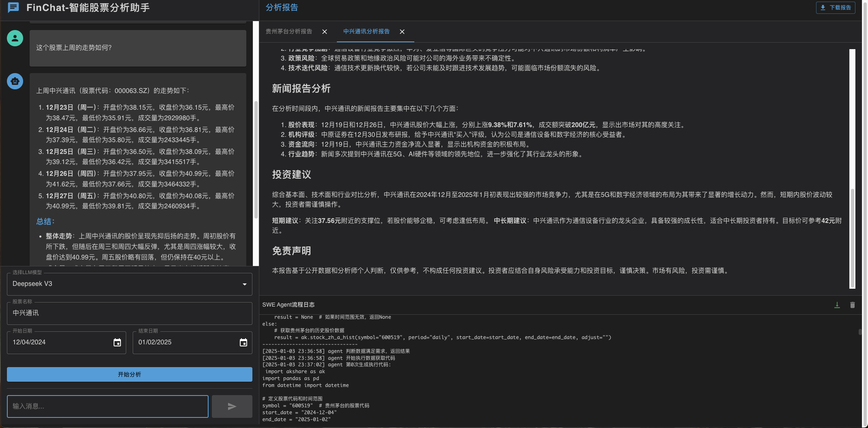Image resolution: width=868 pixels, height=428 pixels.
Task: Click the log line import akshare as ak
Action: [295, 372]
